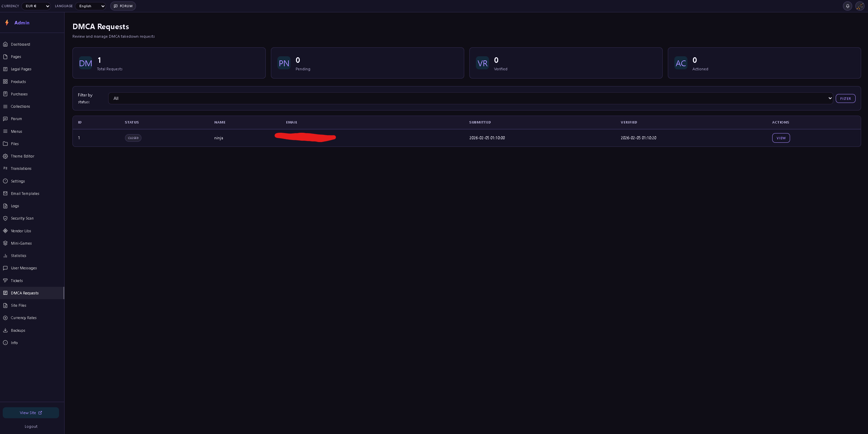868x434 pixels.
Task: Open the Dashboard home icon
Action: (5, 44)
